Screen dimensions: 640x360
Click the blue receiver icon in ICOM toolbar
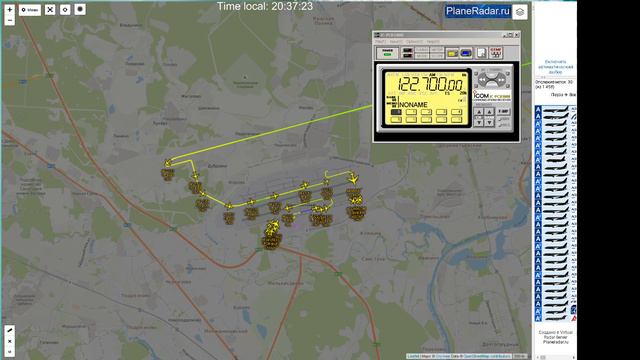pyautogui.click(x=466, y=53)
